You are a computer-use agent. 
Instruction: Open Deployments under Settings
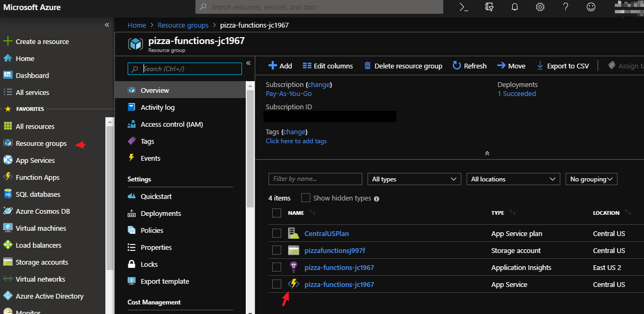181,213
